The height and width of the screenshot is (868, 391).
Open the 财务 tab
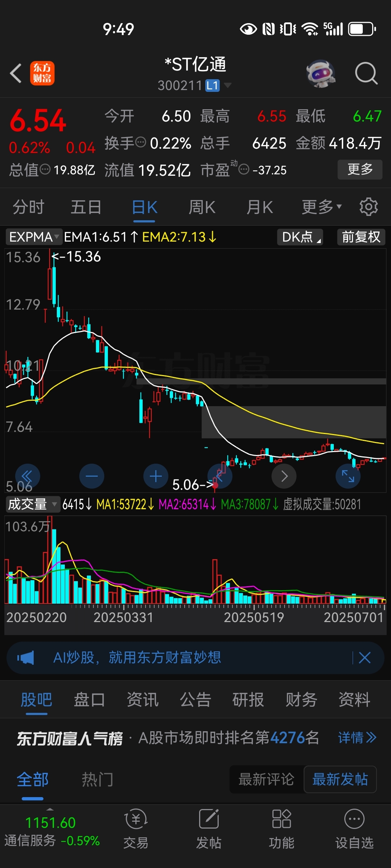click(301, 699)
